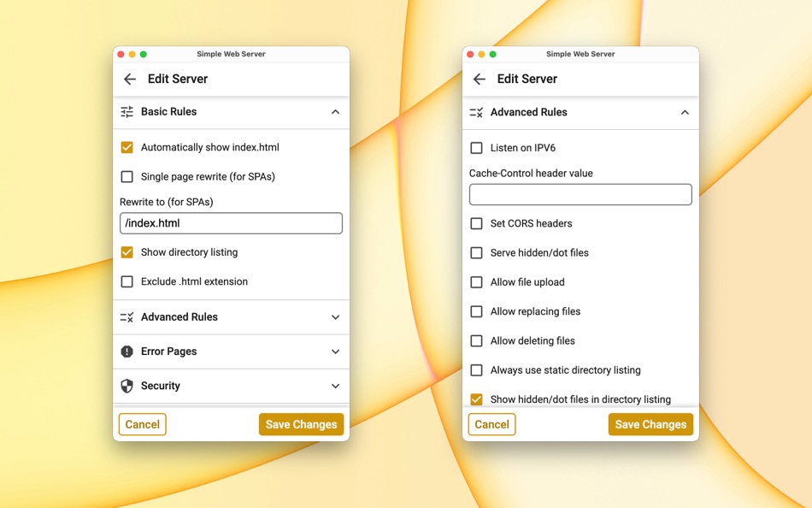
Task: Click Advanced Rules icon in right window
Action: [x=476, y=112]
